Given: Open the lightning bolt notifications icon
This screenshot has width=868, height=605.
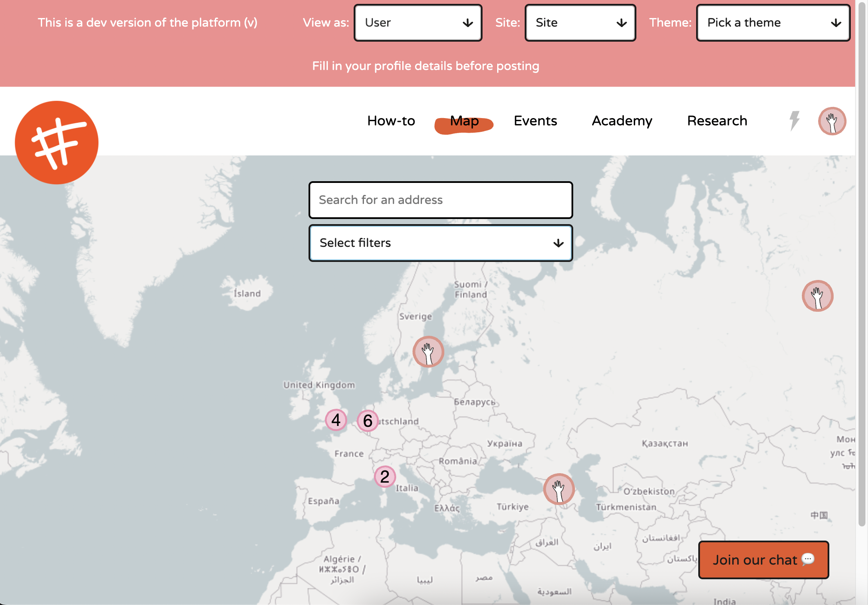Looking at the screenshot, I should (x=794, y=121).
